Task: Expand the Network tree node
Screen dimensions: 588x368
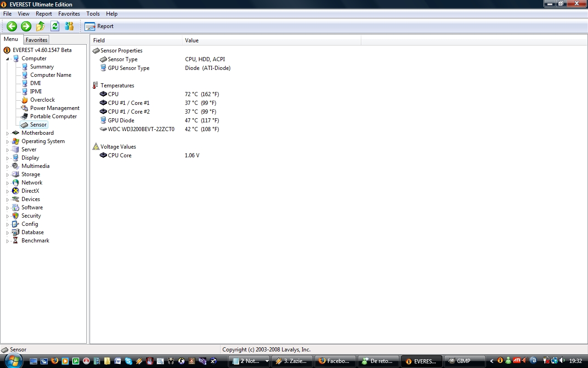Action: coord(7,183)
